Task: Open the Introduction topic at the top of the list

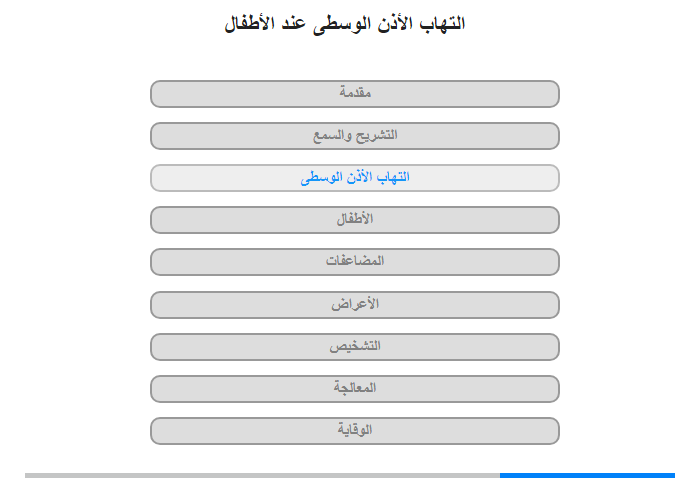Action: pyautogui.click(x=355, y=93)
